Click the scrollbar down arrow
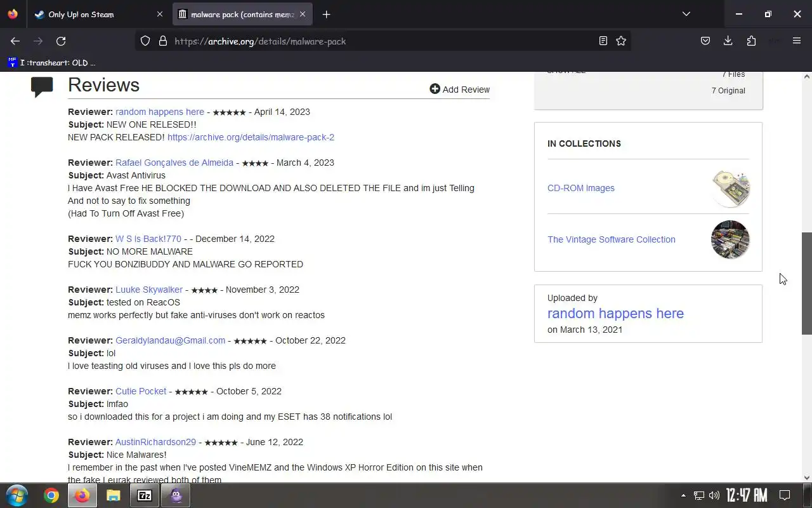 tap(807, 478)
